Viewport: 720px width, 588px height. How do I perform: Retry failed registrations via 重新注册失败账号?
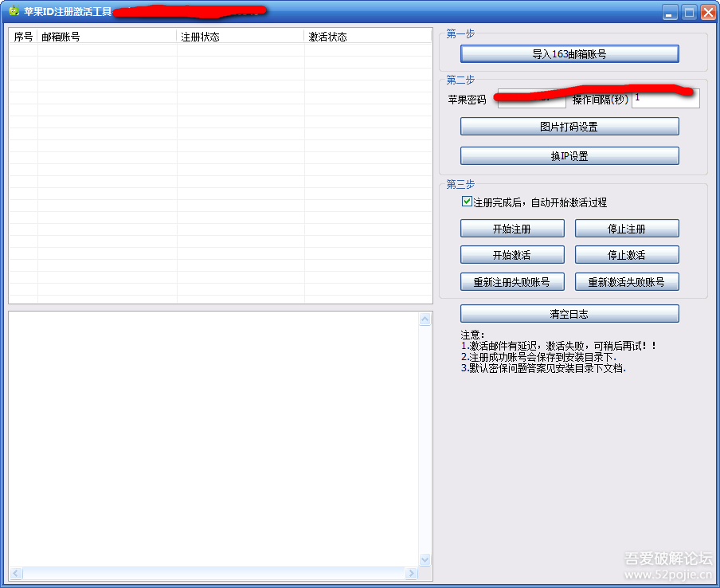[x=511, y=281]
